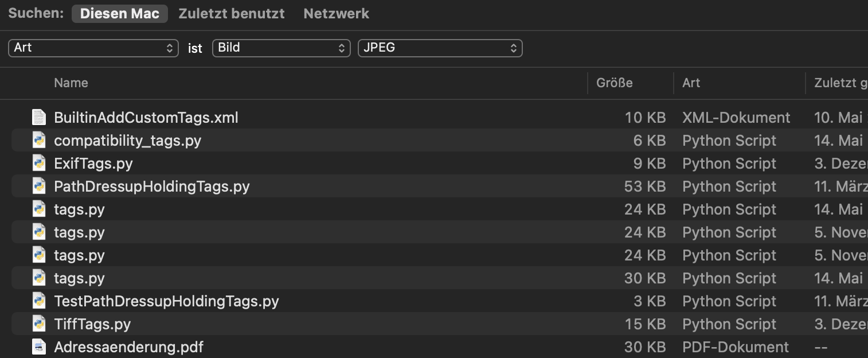
Task: Click the Python icon beside ExifTags.py
Action: [x=38, y=164]
